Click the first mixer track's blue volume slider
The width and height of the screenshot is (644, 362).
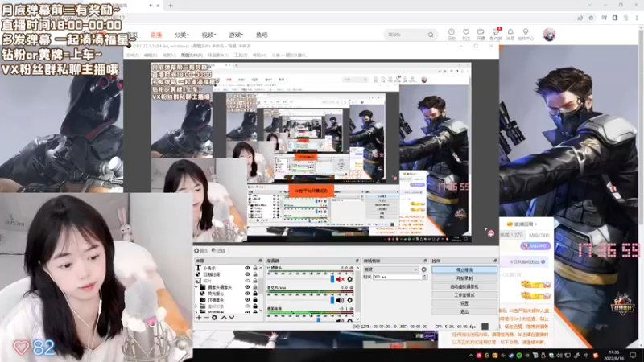(x=332, y=279)
